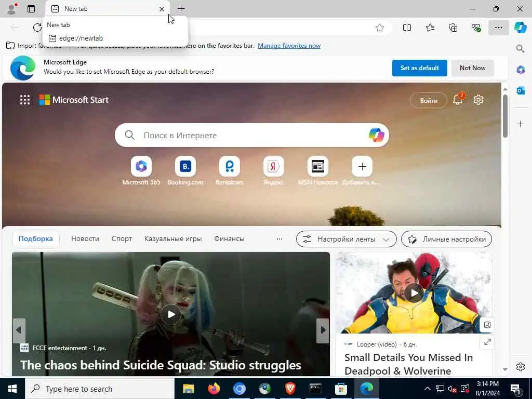The height and width of the screenshot is (399, 532).
Task: Open Copilot in the toolbar
Action: (x=521, y=28)
